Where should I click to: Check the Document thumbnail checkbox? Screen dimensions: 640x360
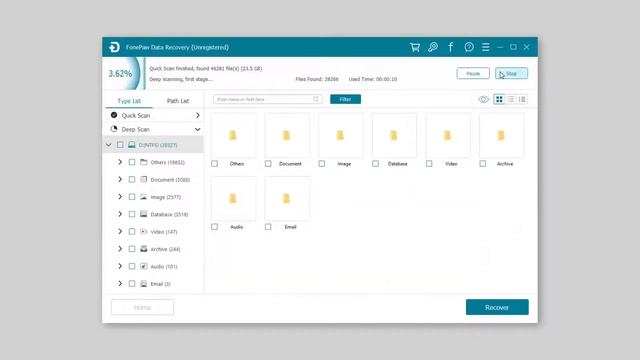click(x=268, y=164)
